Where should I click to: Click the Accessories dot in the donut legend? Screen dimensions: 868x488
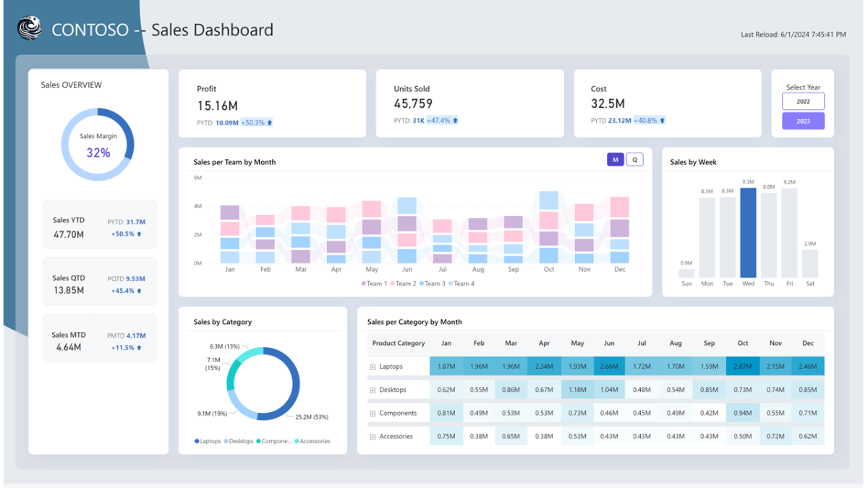(x=297, y=441)
